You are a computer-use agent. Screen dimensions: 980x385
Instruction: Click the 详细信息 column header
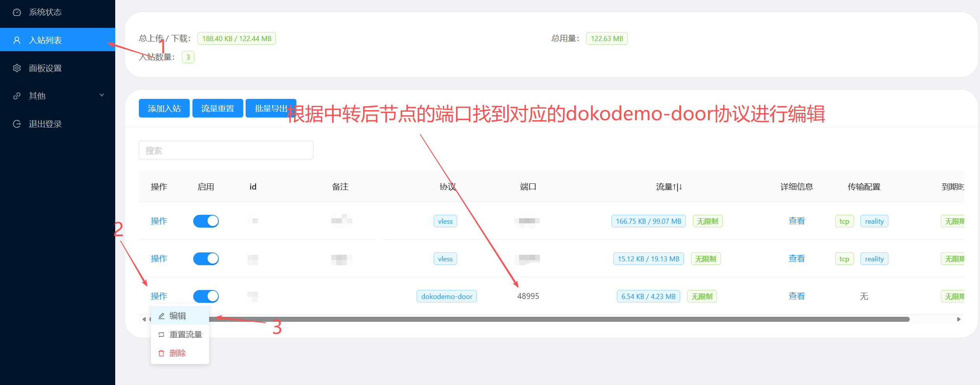(797, 187)
